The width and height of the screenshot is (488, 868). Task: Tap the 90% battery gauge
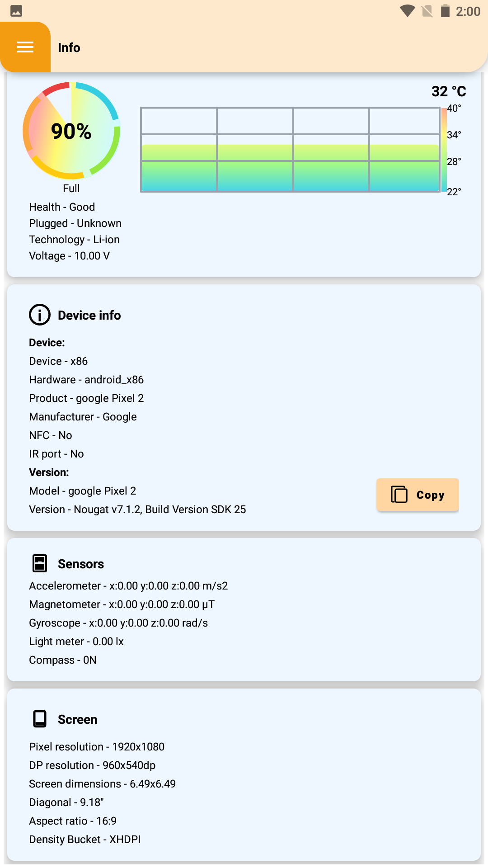click(71, 131)
